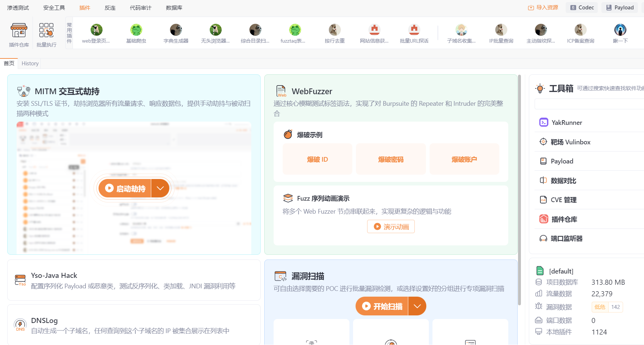
Task: Open 靶场 Vulinbox from the toolbox
Action: [x=570, y=142]
